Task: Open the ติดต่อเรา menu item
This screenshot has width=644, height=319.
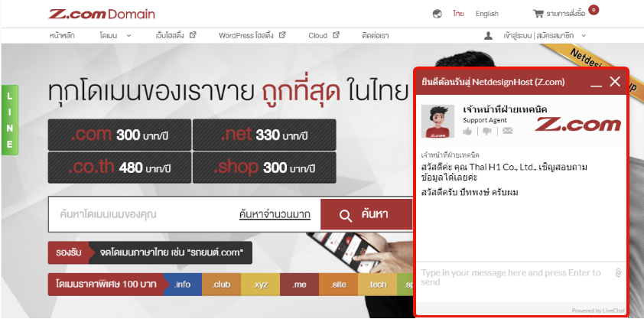Action: pos(376,36)
